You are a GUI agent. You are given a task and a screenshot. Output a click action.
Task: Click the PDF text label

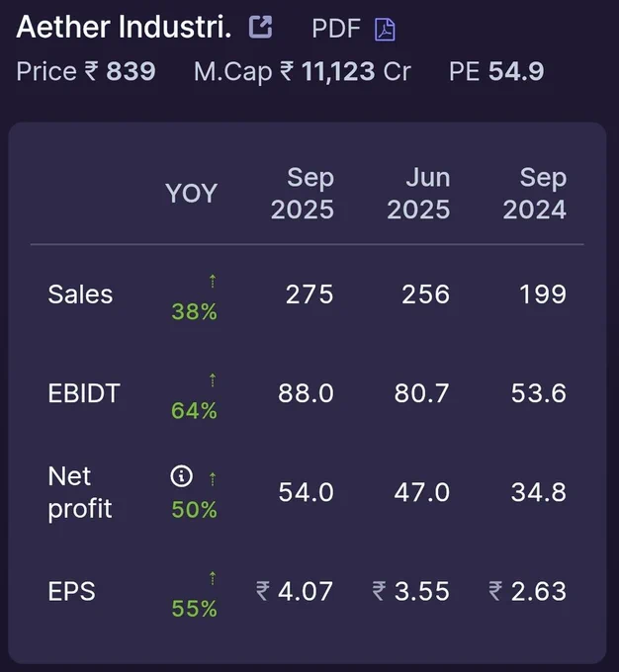(336, 29)
